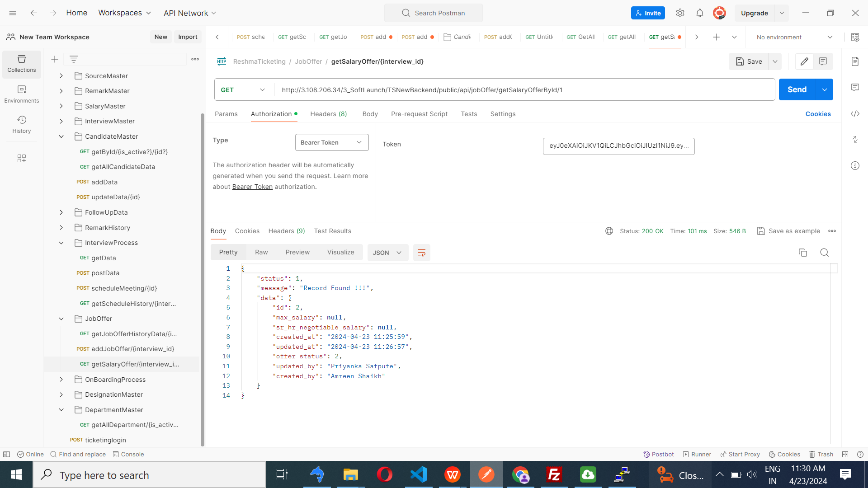The image size is (868, 488).
Task: Expand the SourceMaster folder
Action: (61, 76)
